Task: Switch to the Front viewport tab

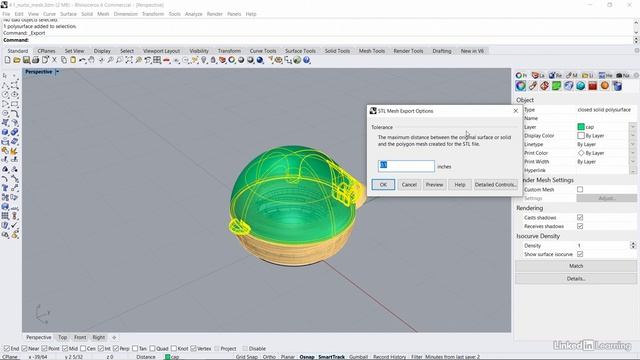Action: coord(80,337)
